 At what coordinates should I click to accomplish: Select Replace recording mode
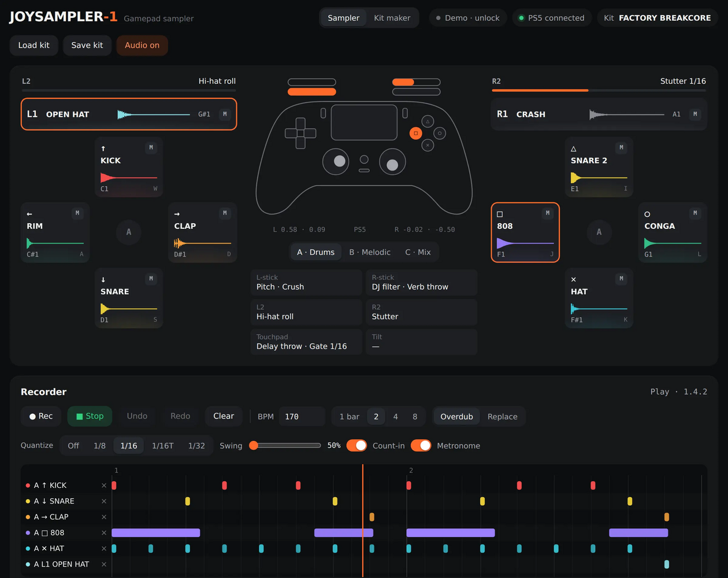503,417
